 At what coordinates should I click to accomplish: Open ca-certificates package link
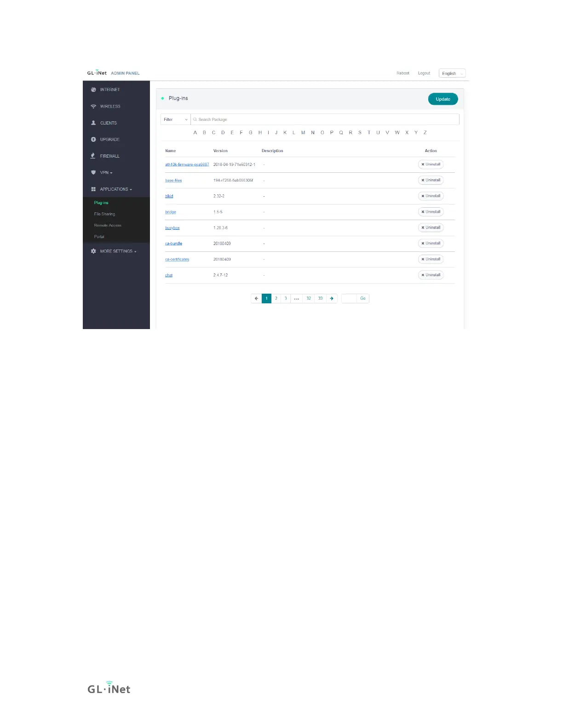[177, 260]
